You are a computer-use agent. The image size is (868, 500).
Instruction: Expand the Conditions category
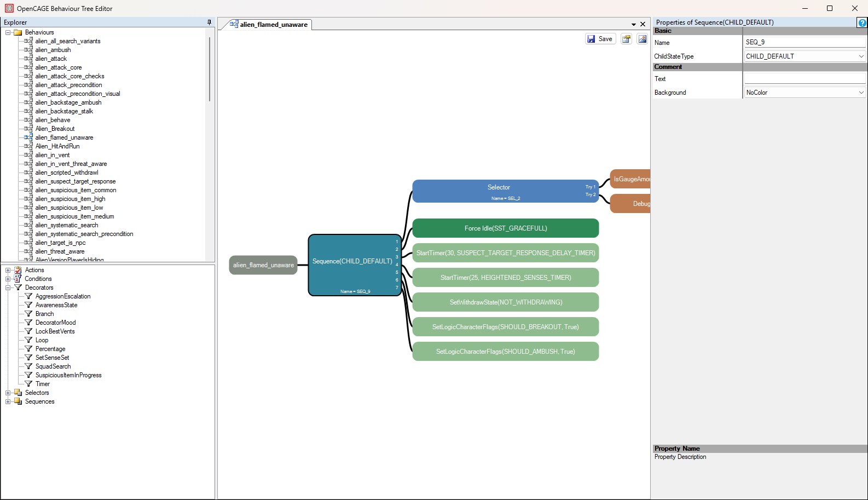coord(8,279)
